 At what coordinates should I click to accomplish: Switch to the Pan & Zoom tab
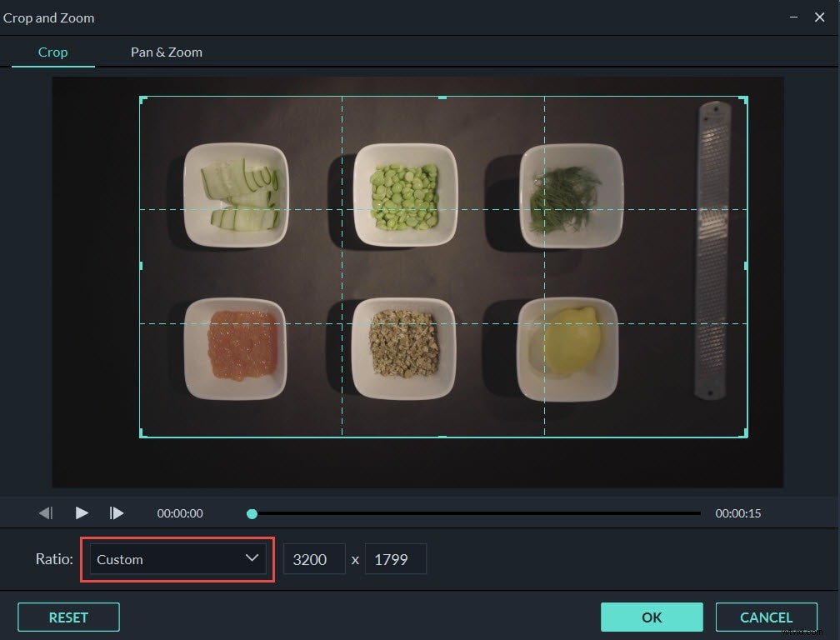coord(166,52)
